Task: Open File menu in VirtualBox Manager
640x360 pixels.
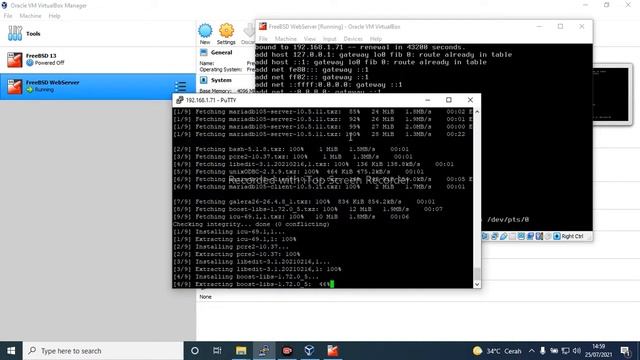Action: point(8,16)
